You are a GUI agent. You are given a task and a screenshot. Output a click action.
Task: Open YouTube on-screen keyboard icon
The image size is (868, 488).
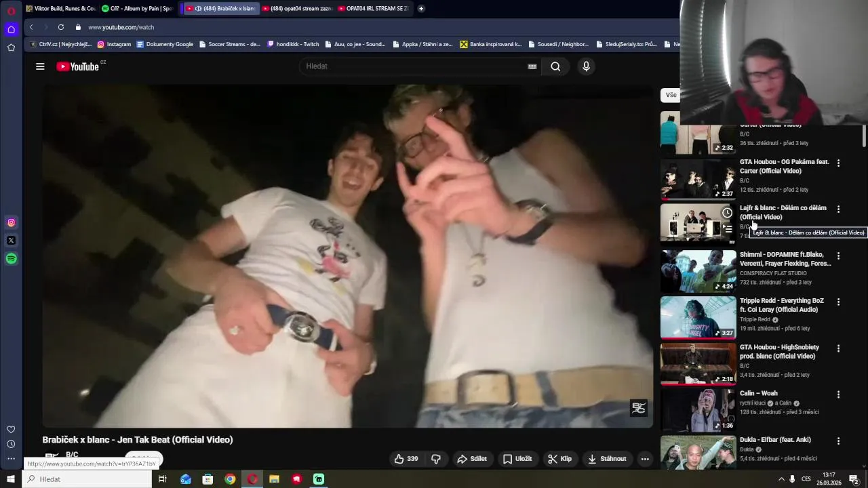pos(532,66)
